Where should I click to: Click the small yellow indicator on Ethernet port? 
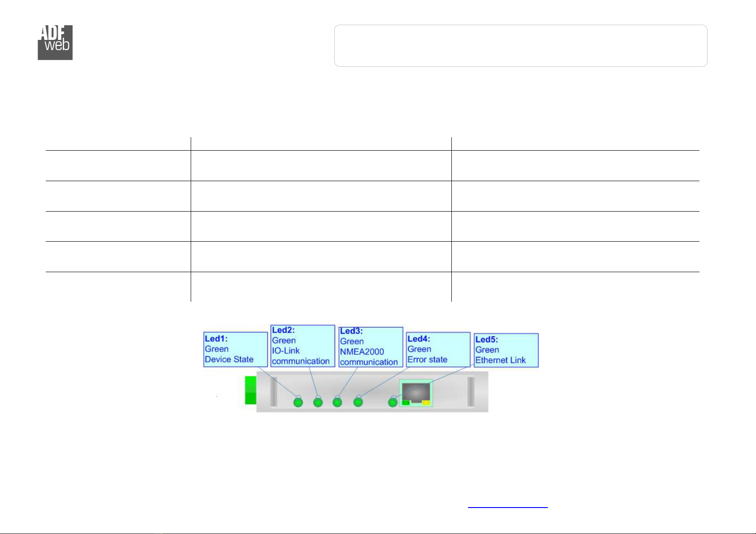coord(426,403)
